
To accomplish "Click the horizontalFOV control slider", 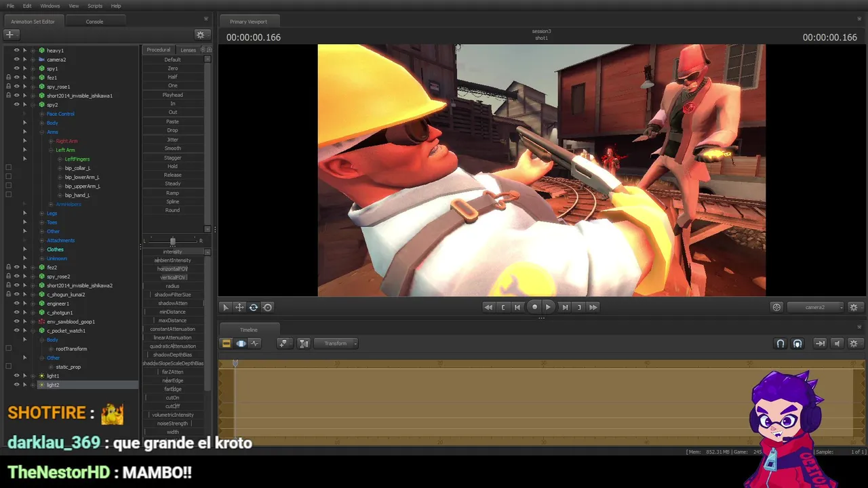I will click(173, 269).
